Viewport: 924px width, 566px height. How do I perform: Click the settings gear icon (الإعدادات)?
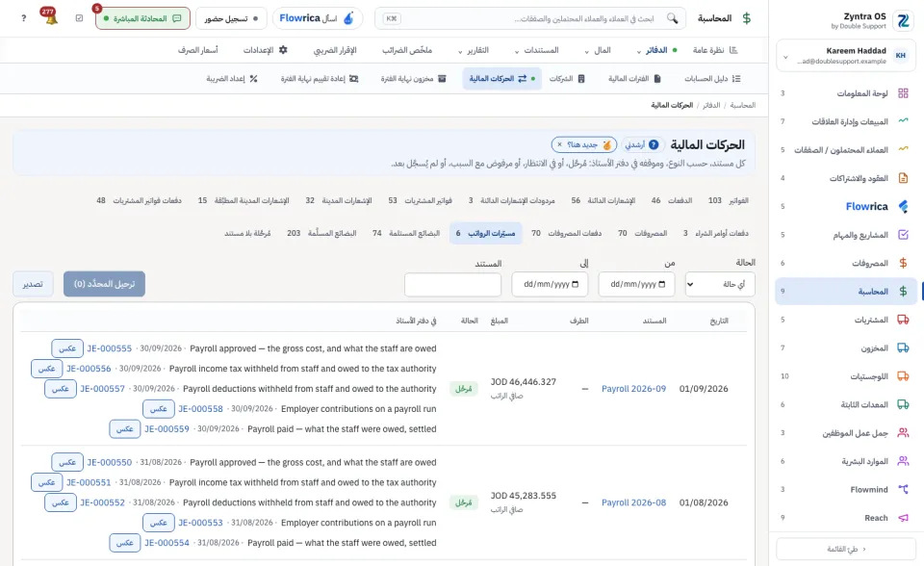[283, 50]
